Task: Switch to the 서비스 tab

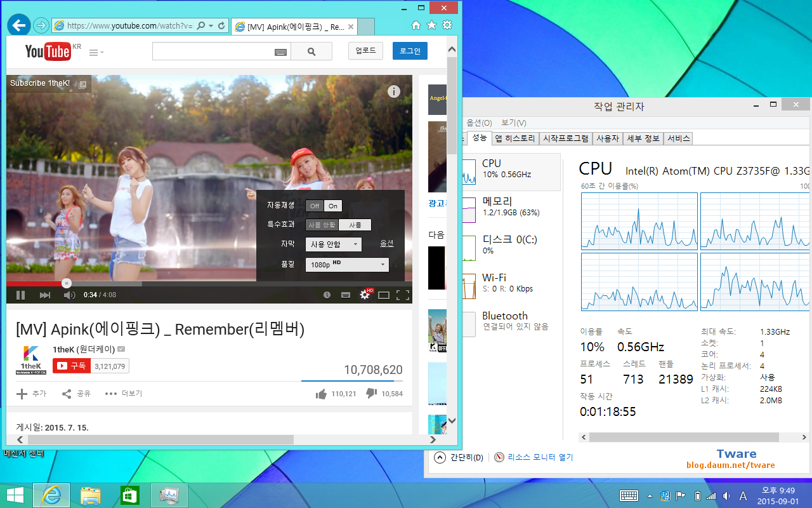Action: pyautogui.click(x=678, y=138)
